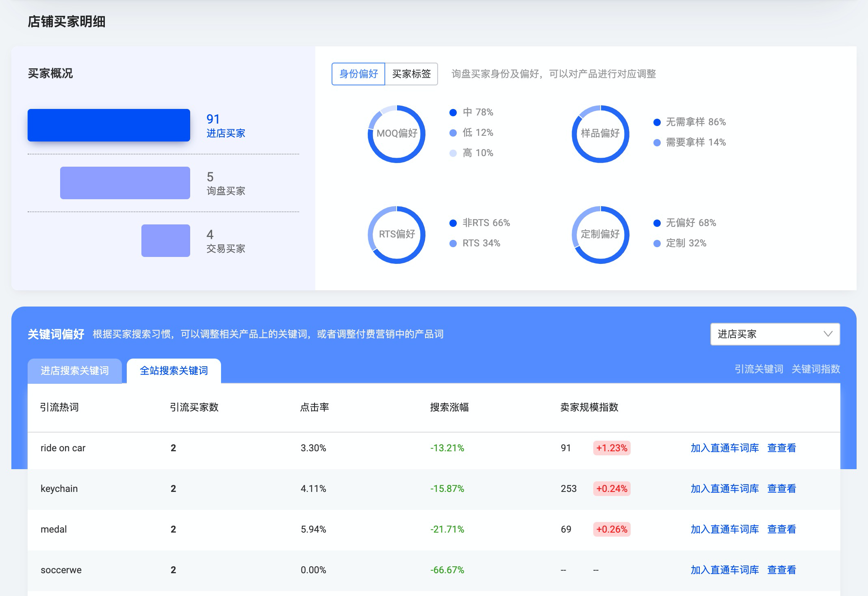This screenshot has width=868, height=596.
Task: Select the 进店搜索关键词 tab
Action: point(75,371)
